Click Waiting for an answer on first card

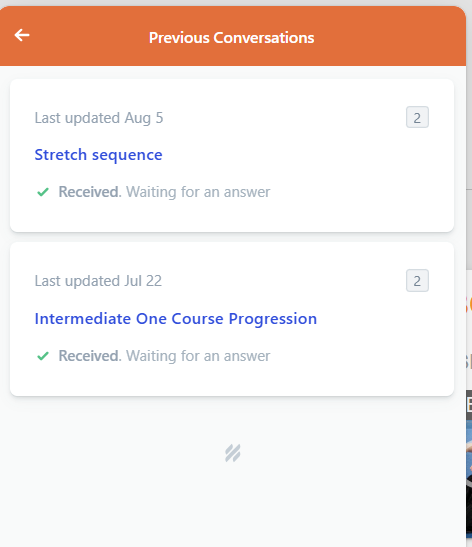(198, 192)
